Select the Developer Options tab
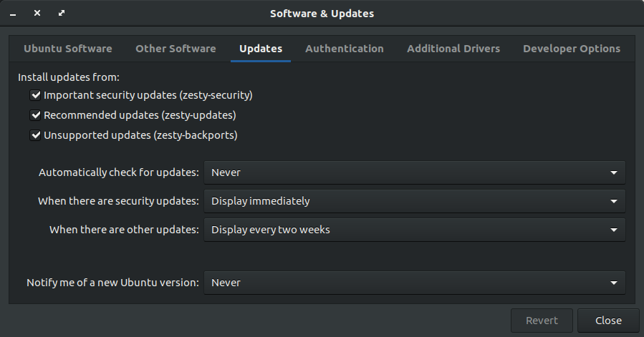The height and width of the screenshot is (337, 644). pyautogui.click(x=572, y=49)
